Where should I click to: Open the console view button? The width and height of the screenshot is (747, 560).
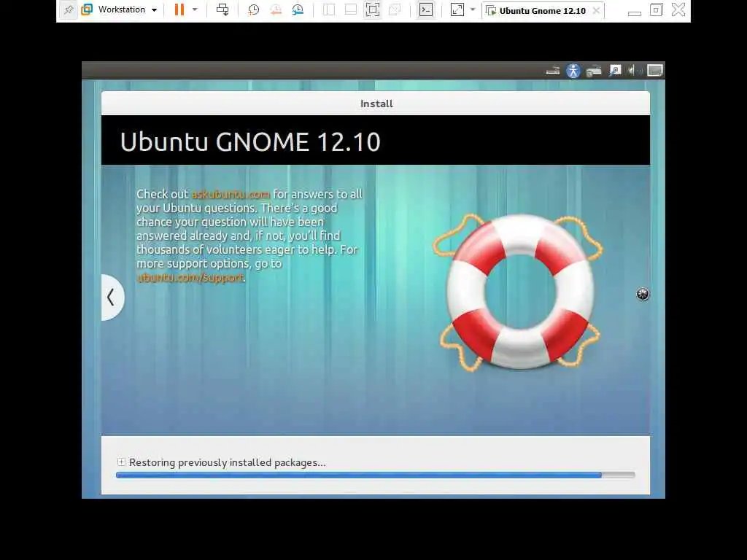tap(426, 9)
